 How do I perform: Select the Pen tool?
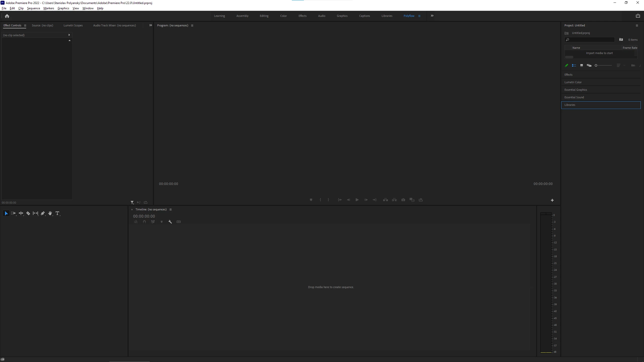point(43,213)
